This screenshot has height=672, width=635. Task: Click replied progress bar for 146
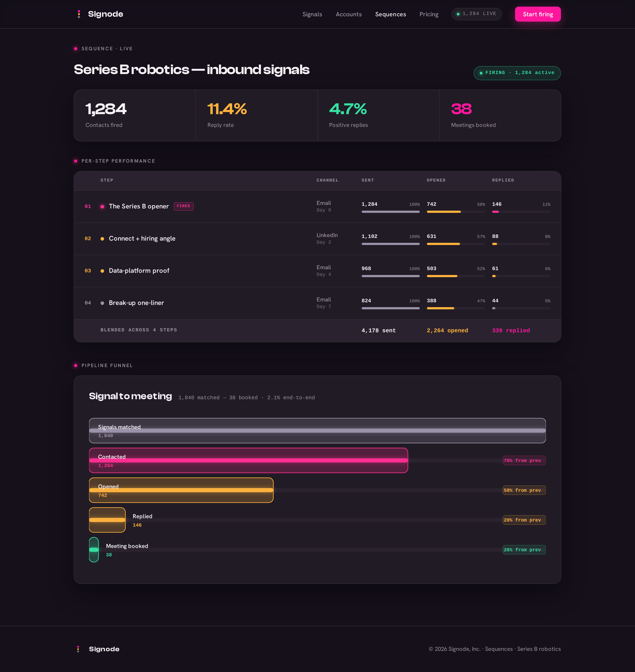click(x=521, y=212)
